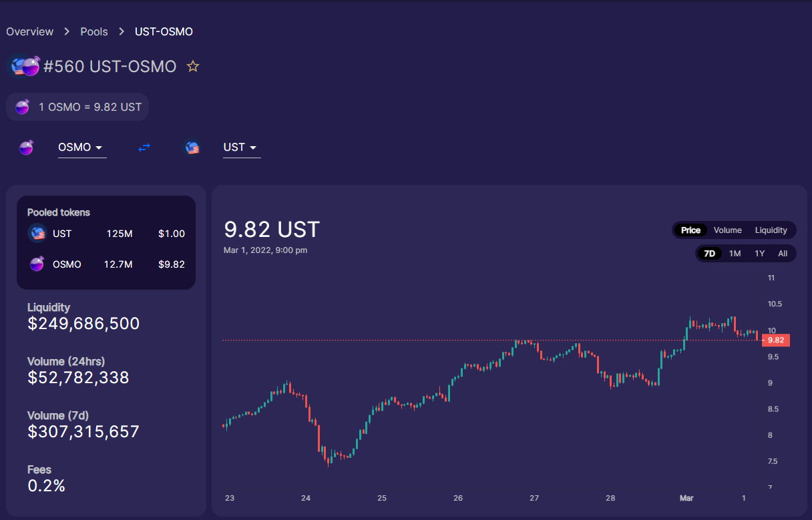This screenshot has width=812, height=520.
Task: Click the Fees value 0.2%
Action: tap(47, 486)
